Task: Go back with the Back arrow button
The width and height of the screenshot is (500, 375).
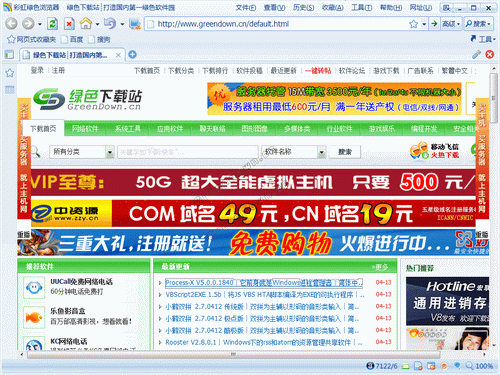Action: click(11, 24)
